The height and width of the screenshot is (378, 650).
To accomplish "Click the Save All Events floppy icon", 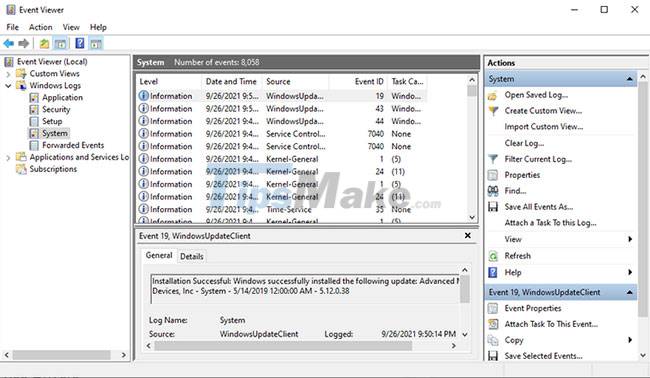I will (x=493, y=207).
